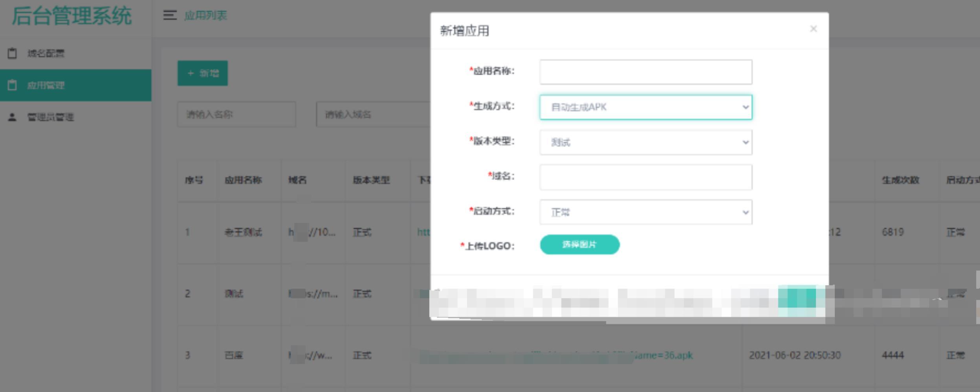Toggle the hamburger menu collapse icon
This screenshot has height=392, width=980.
click(x=170, y=15)
